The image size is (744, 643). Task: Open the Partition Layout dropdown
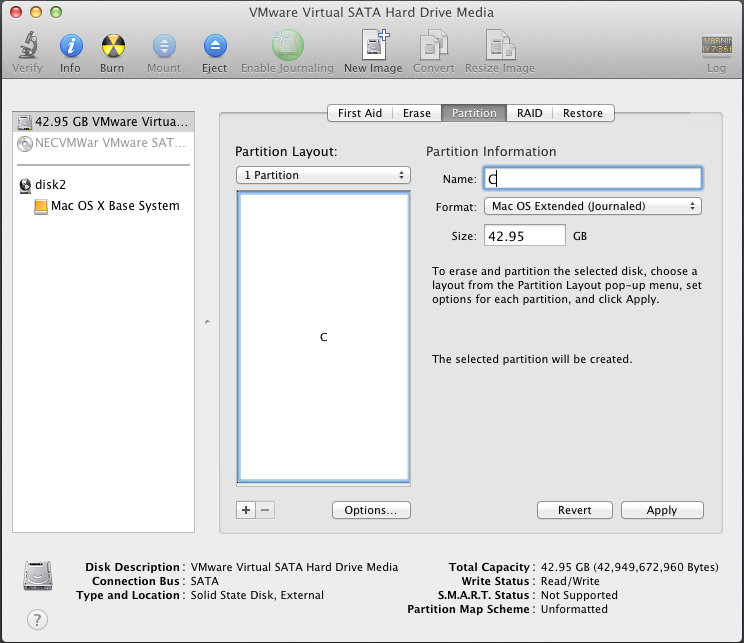pyautogui.click(x=323, y=175)
